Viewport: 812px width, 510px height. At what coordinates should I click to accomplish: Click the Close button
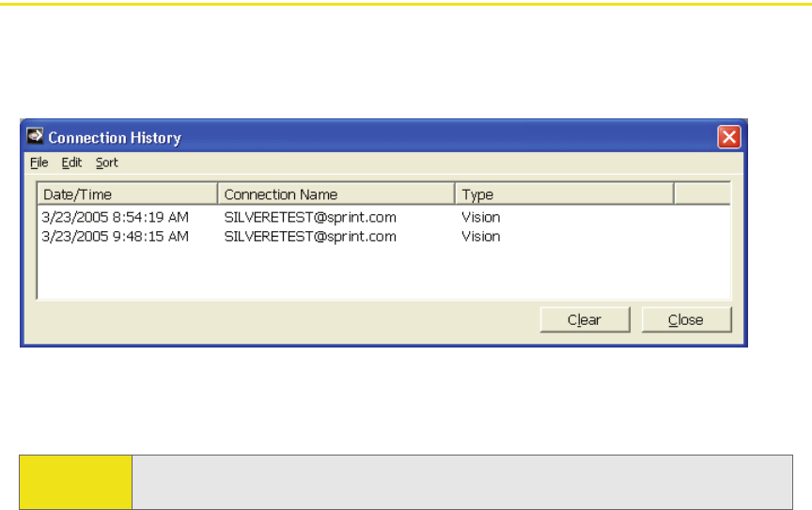tap(686, 319)
